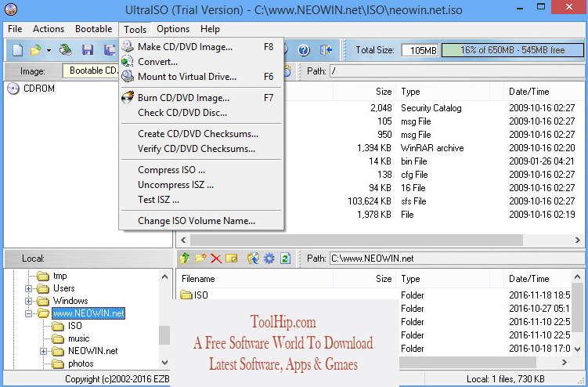Sort image list by Size column header

(x=364, y=92)
